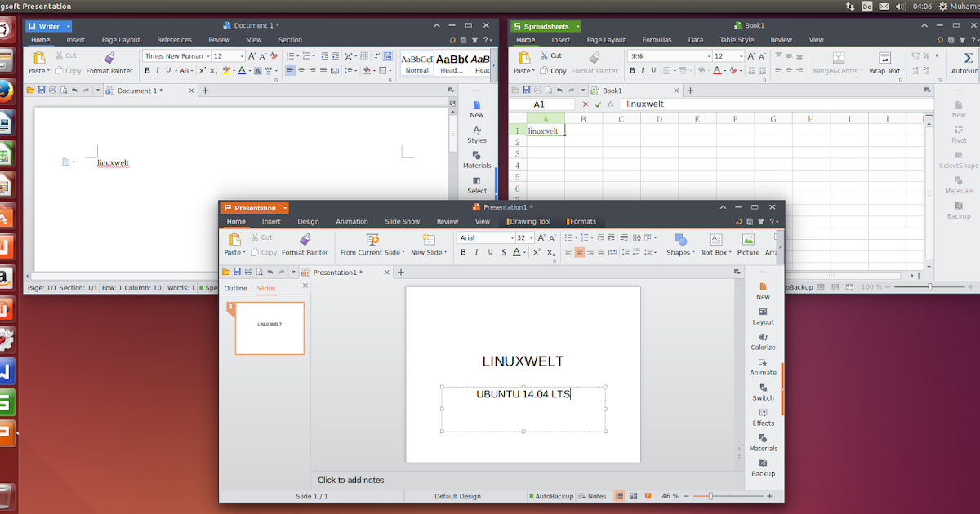Toggle center alignment in Presentation ribbon
Image resolution: width=980 pixels, height=514 pixels.
580,253
